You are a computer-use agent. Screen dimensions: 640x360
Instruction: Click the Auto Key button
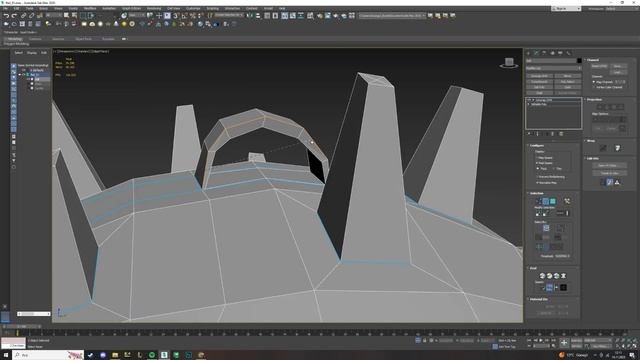576,340
